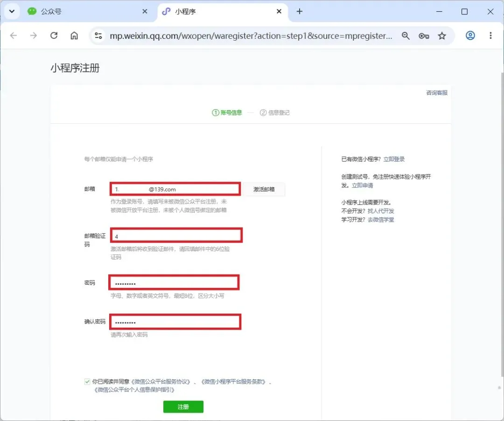504x421 pixels.
Task: Click the 激活邮箱 button
Action: click(264, 189)
